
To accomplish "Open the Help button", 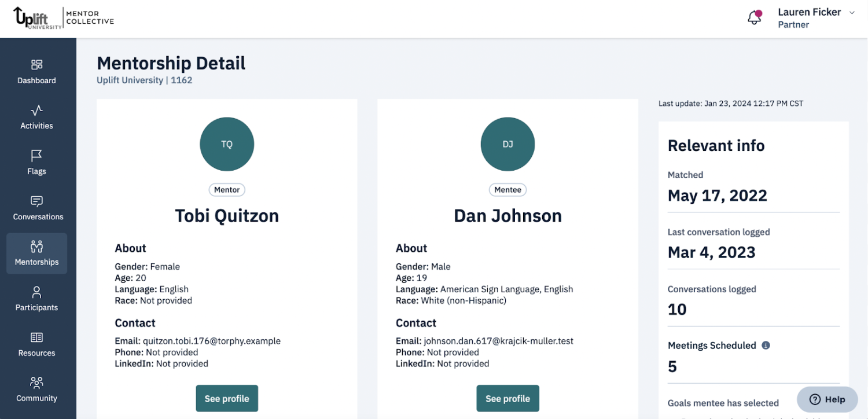I will pos(827,399).
